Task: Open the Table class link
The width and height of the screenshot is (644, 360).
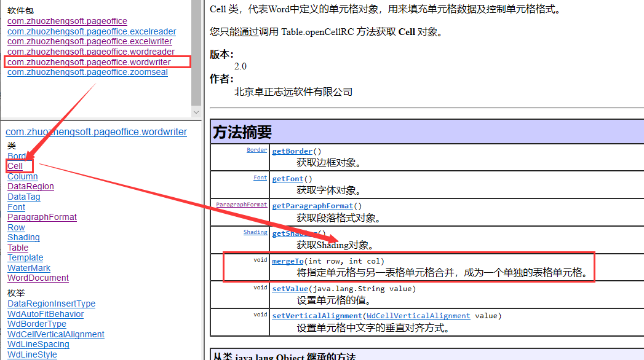Action: [18, 248]
